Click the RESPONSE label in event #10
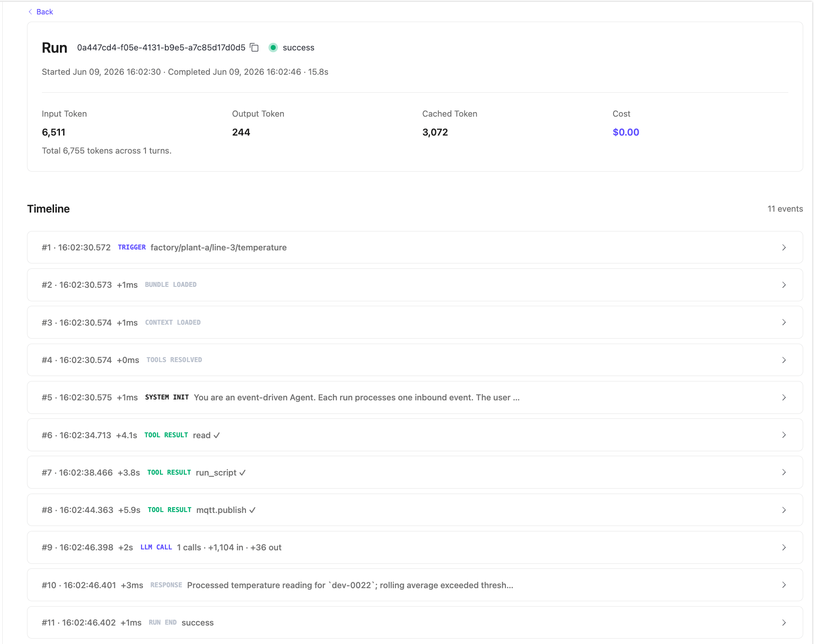 pyautogui.click(x=166, y=585)
